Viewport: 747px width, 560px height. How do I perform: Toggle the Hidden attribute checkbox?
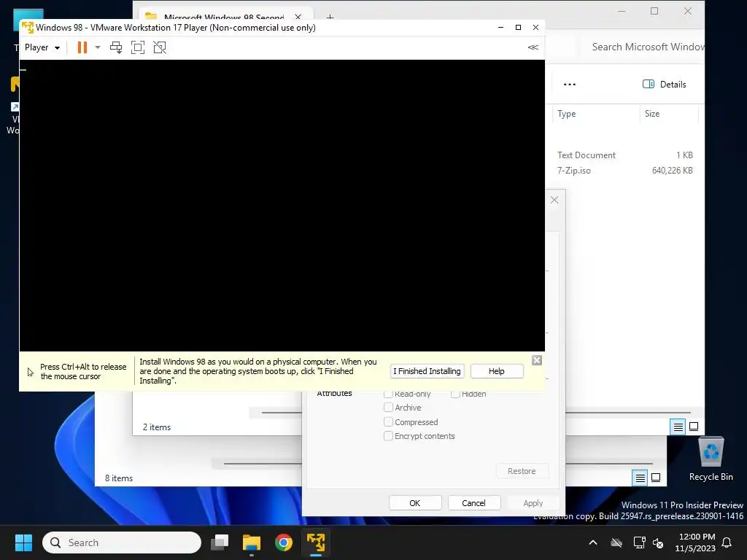click(x=455, y=394)
